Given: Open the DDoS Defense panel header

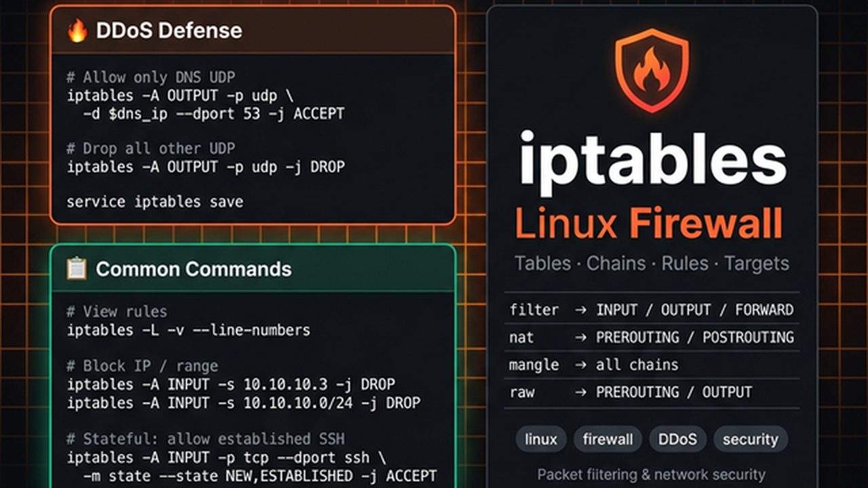Looking at the screenshot, I should (x=252, y=31).
